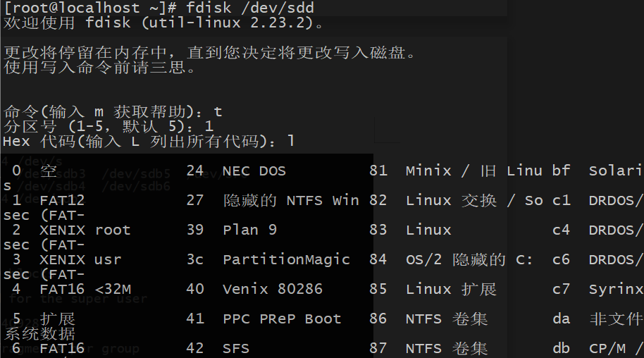Click the Hex 代码 prompt line
The width and height of the screenshot is (644, 358).
[148, 142]
